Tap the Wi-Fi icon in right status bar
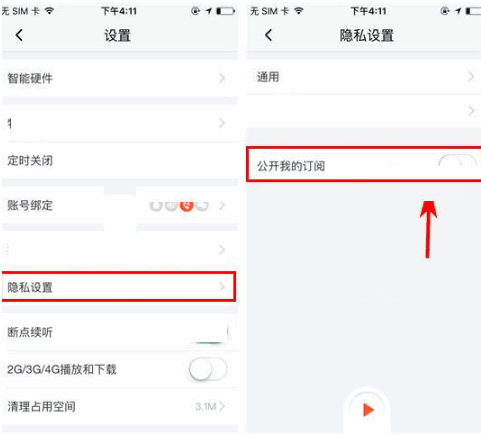The height and width of the screenshot is (435, 481). (298, 11)
